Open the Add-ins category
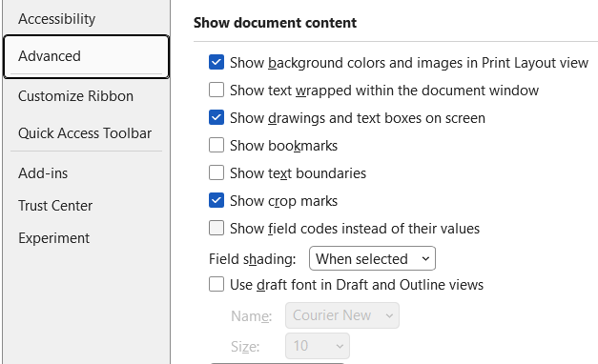 click(43, 173)
